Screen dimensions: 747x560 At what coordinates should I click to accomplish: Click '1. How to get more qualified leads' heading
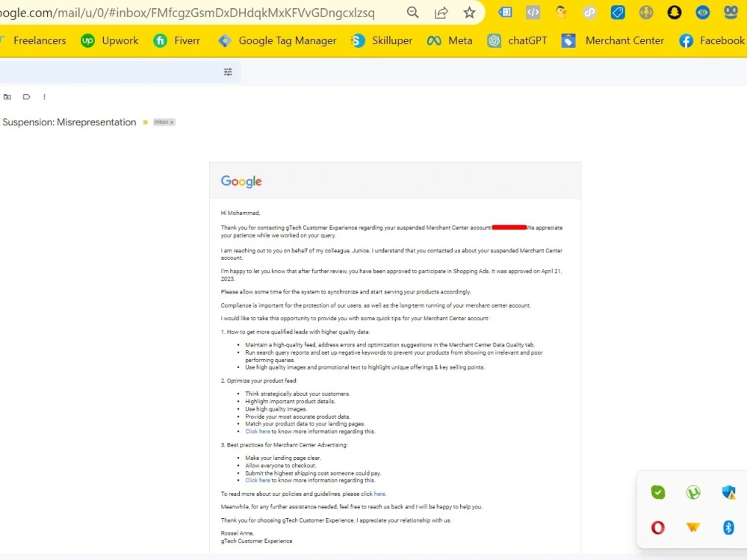(x=295, y=332)
